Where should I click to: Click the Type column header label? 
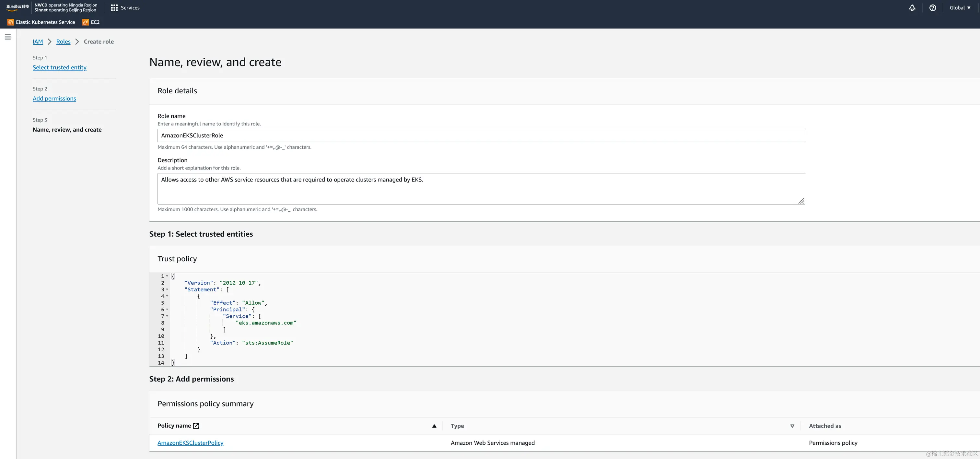[x=457, y=426]
